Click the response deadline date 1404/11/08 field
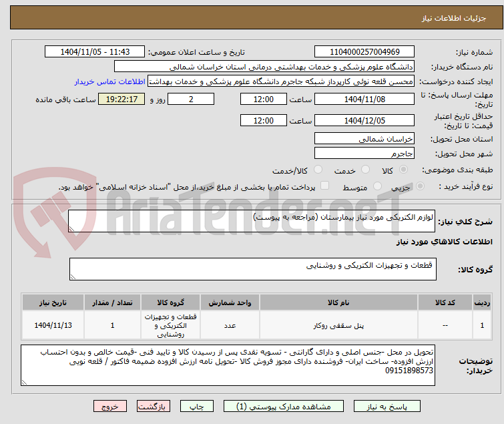This screenshot has width=504, height=424. point(364,99)
